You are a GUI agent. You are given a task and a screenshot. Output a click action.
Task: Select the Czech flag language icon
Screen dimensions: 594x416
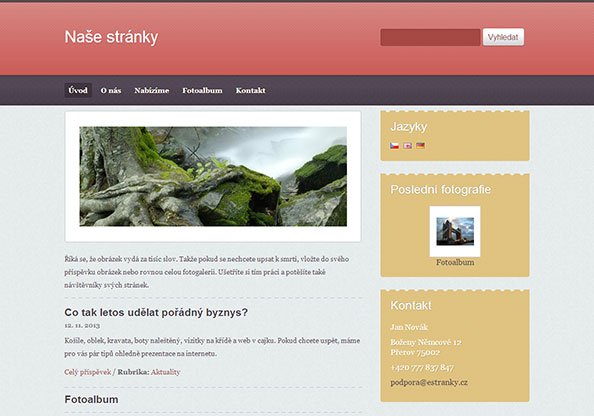click(394, 145)
